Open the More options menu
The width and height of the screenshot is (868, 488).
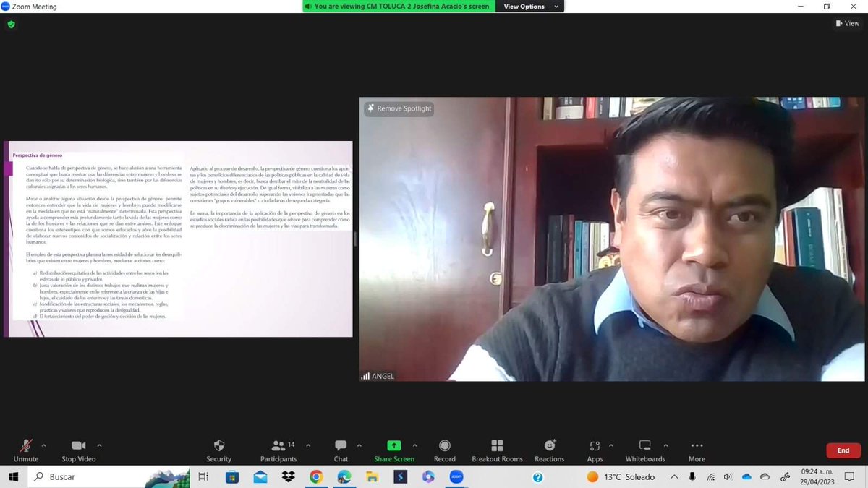pyautogui.click(x=697, y=450)
